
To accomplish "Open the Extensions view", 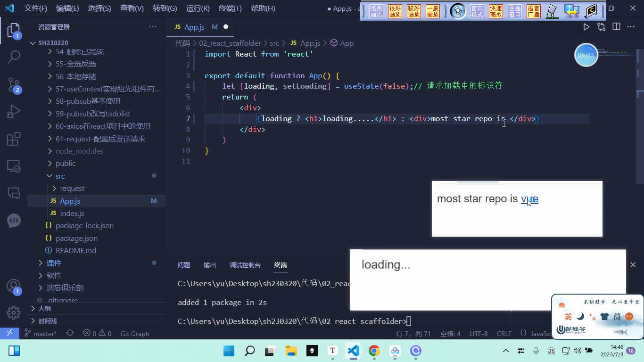I will (14, 139).
